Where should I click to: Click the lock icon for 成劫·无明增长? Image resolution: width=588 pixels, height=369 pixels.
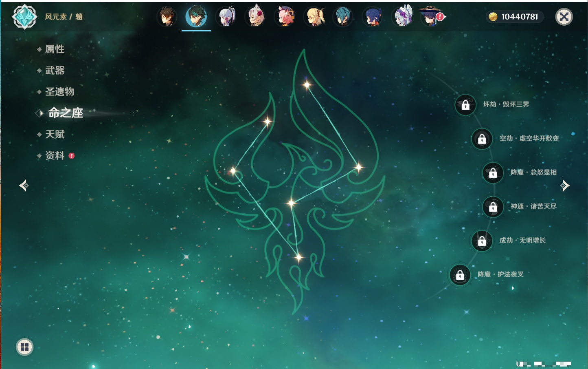click(x=482, y=241)
